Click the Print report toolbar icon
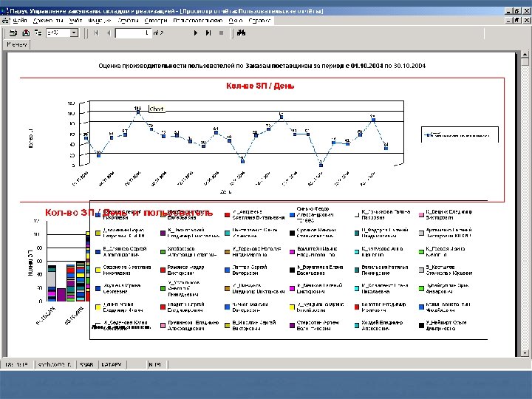This screenshot has height=399, width=532. [13, 33]
